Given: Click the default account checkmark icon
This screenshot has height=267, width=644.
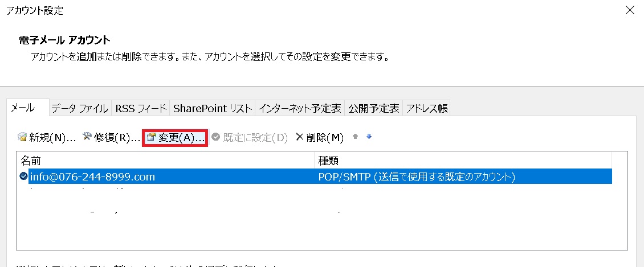Looking at the screenshot, I should coord(23,176).
